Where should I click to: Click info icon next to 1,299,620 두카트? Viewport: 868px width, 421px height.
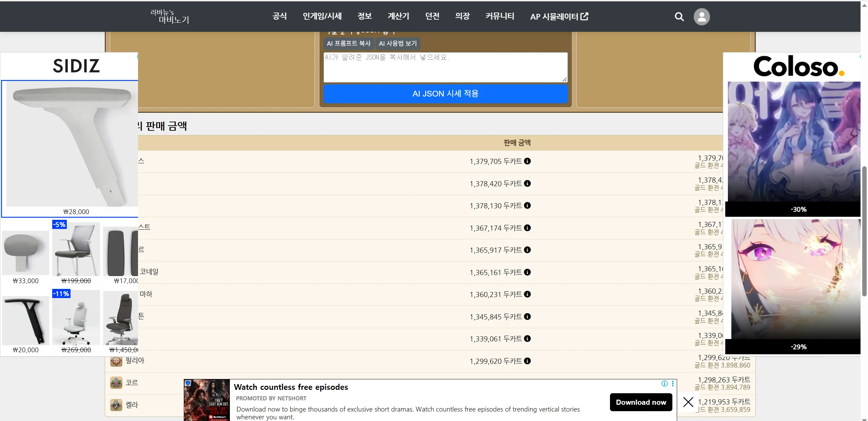(x=527, y=361)
